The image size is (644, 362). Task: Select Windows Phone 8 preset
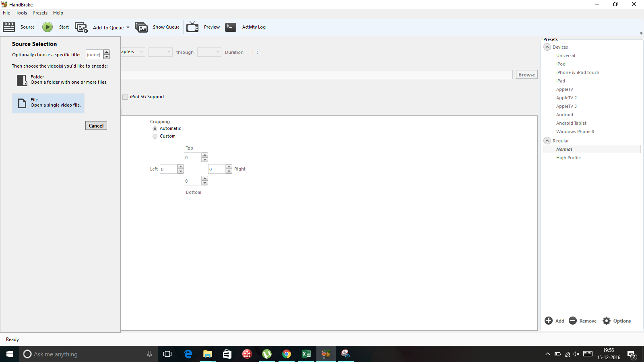click(575, 132)
